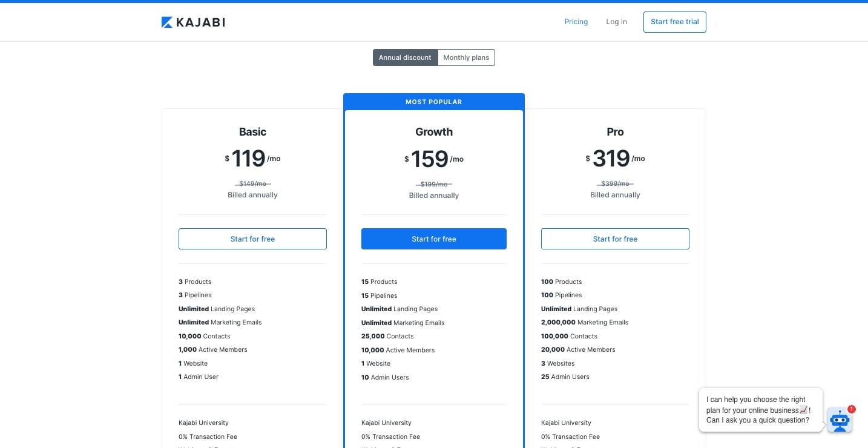The height and width of the screenshot is (448, 868).
Task: Click the Start free trial button
Action: 674,22
